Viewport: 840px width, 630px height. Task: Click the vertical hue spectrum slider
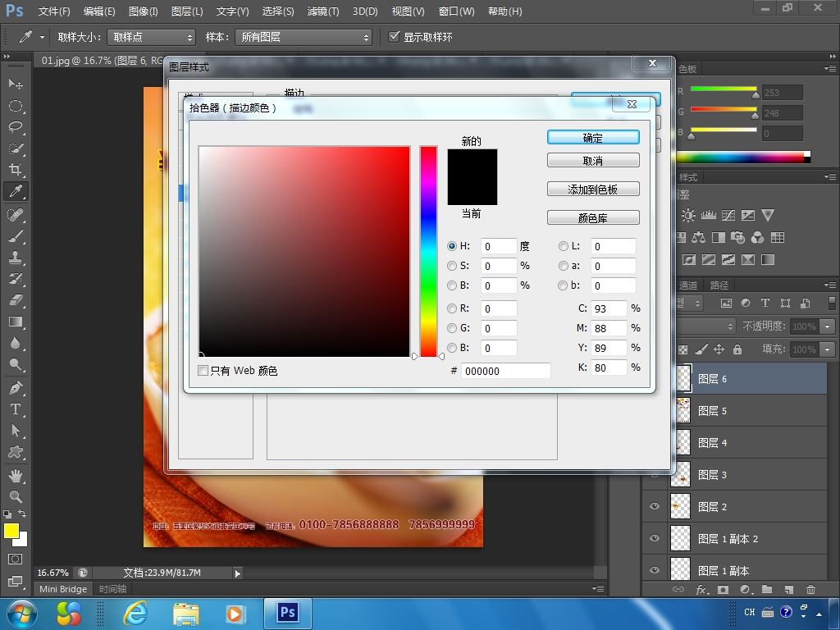tap(428, 251)
